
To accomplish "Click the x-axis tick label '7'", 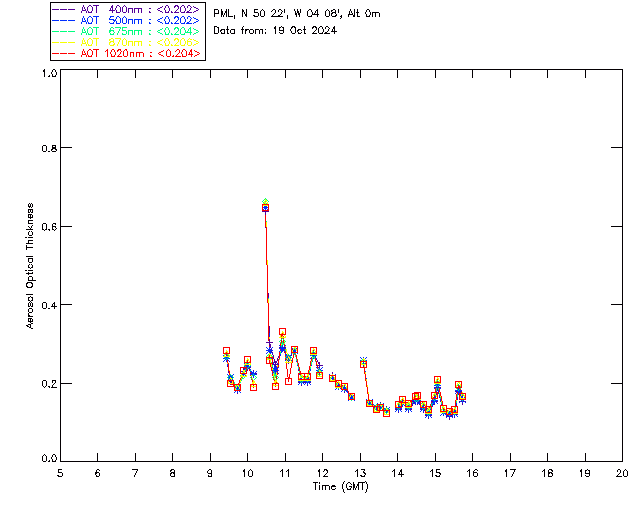I will [x=135, y=473].
